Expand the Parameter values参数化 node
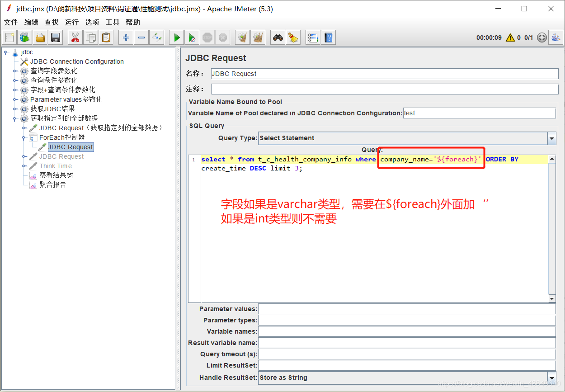Image resolution: width=565 pixels, height=392 pixels. (x=15, y=99)
